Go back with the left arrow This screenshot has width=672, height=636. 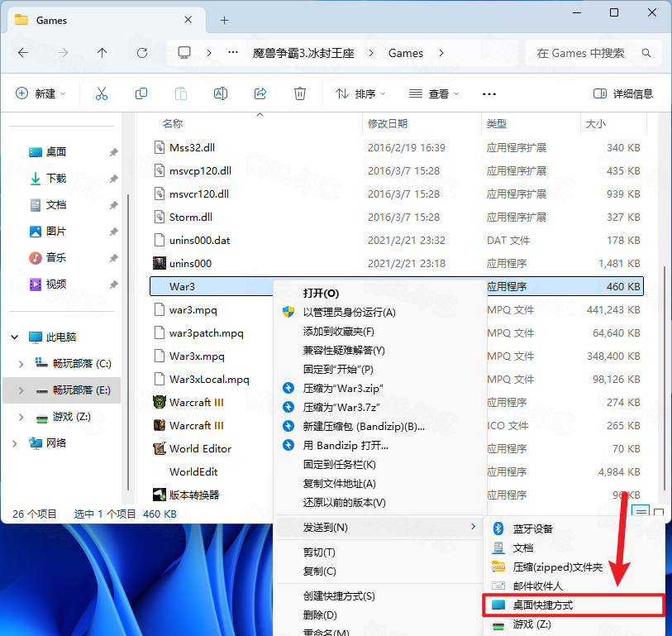[23, 53]
